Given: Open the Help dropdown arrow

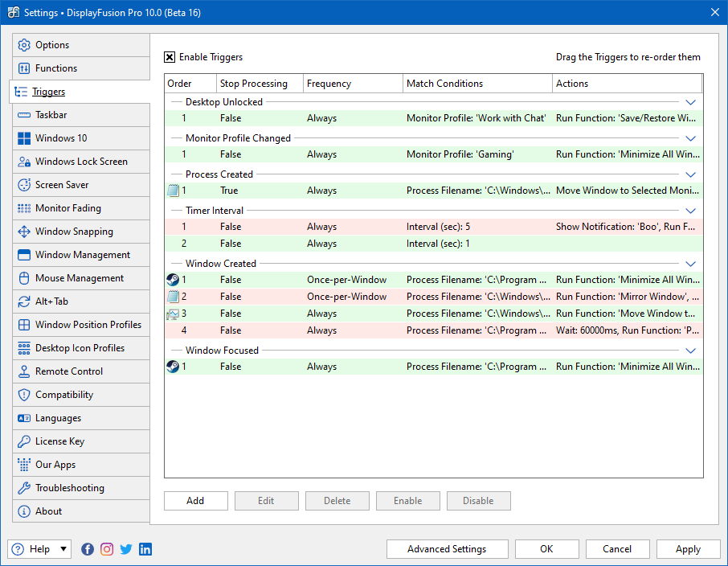Looking at the screenshot, I should click(x=63, y=549).
